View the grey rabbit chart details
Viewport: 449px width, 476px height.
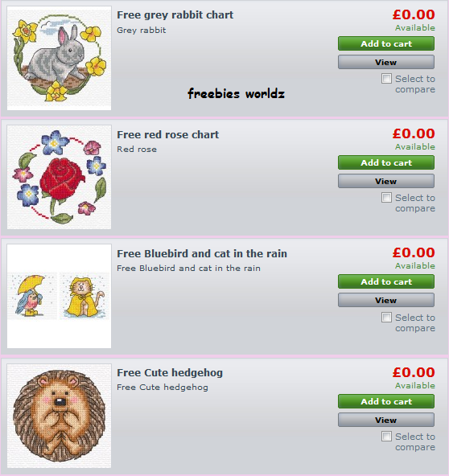386,62
